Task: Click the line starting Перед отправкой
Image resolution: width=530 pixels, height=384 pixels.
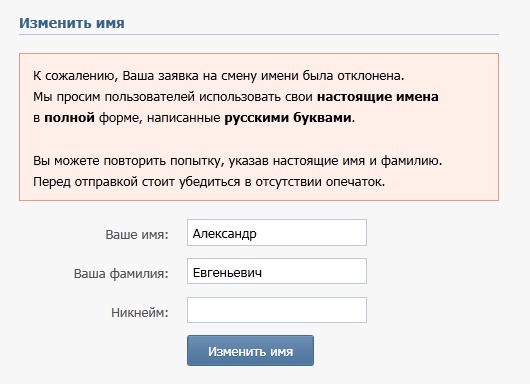Action: click(x=209, y=182)
